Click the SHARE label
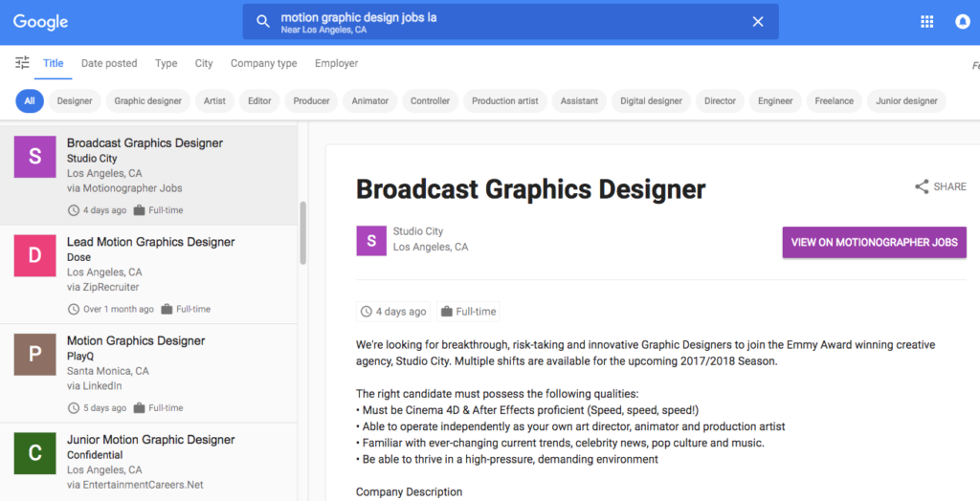This screenshot has width=980, height=501. click(950, 186)
